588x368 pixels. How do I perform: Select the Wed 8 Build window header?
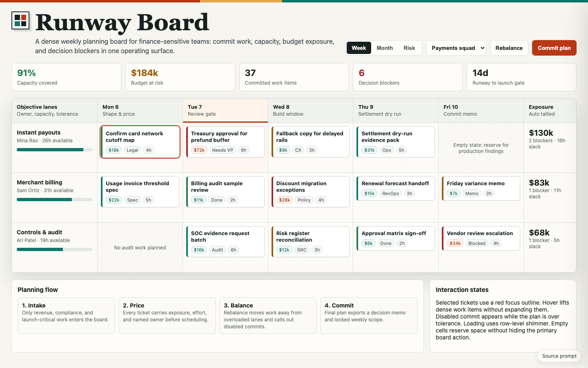310,110
